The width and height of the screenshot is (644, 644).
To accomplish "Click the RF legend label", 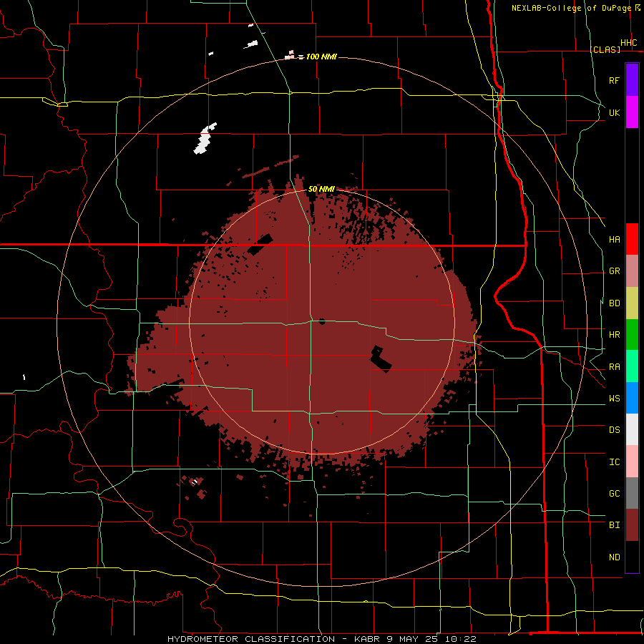I will point(614,80).
